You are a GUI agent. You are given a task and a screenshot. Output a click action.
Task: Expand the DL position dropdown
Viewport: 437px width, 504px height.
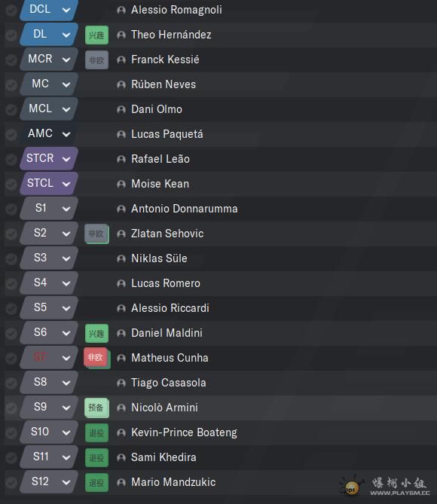(49, 34)
